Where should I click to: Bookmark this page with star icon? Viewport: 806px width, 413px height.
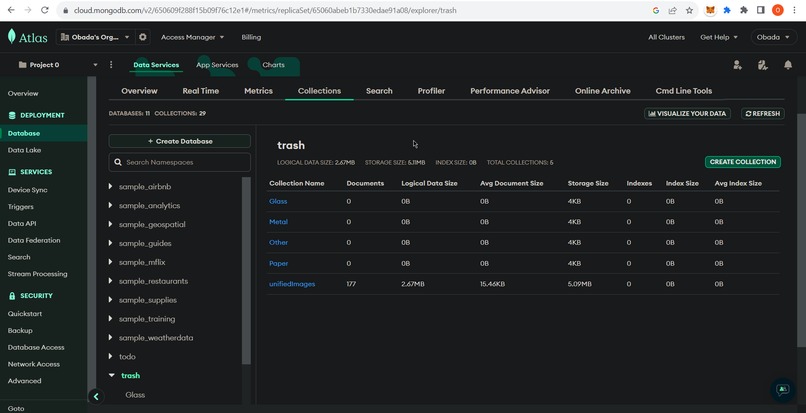tap(689, 10)
